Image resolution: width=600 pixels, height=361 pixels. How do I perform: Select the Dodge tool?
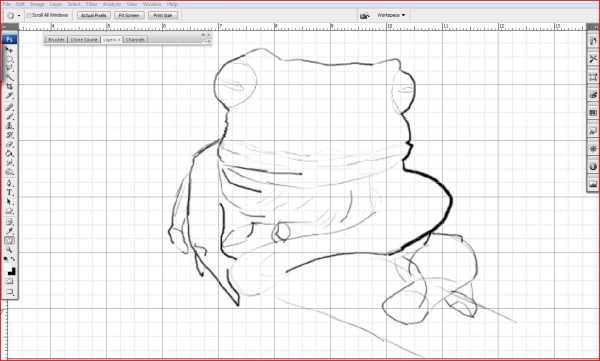tap(9, 172)
